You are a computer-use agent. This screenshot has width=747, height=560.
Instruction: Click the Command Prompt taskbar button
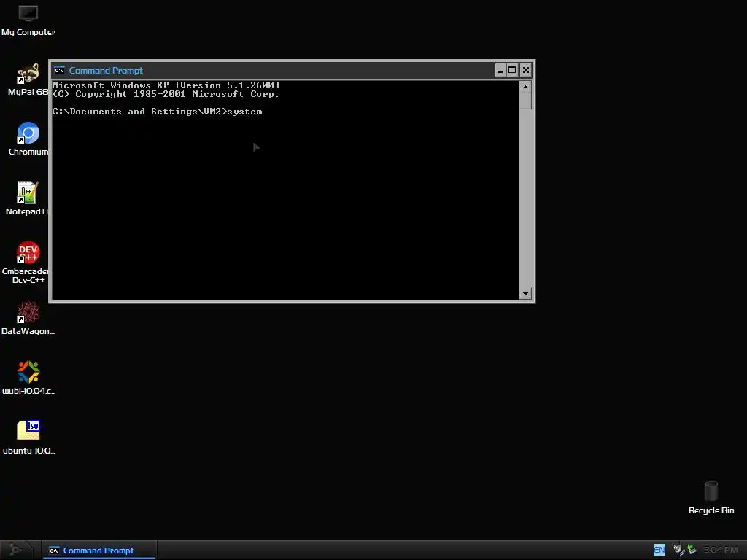[99, 551]
